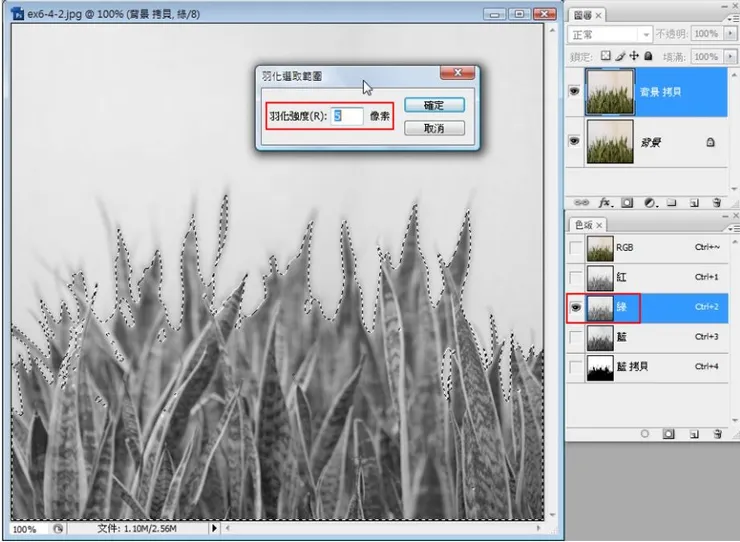This screenshot has width=740, height=542.
Task: Hide the 綠 green channel eye
Action: [x=574, y=308]
